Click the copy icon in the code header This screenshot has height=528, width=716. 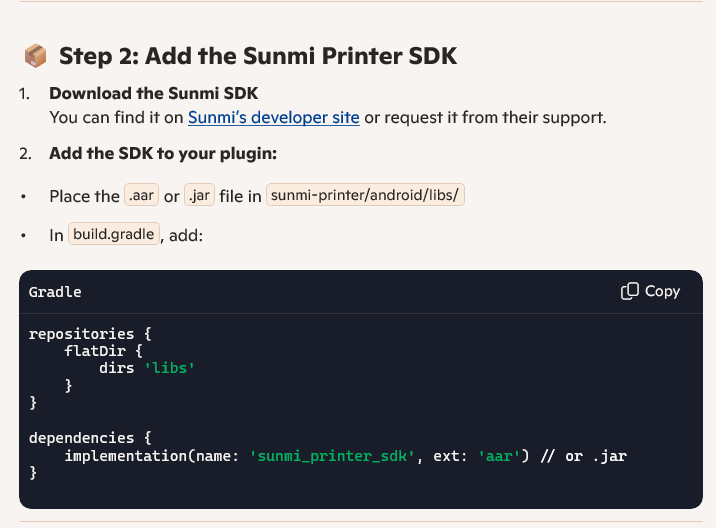[x=630, y=291]
